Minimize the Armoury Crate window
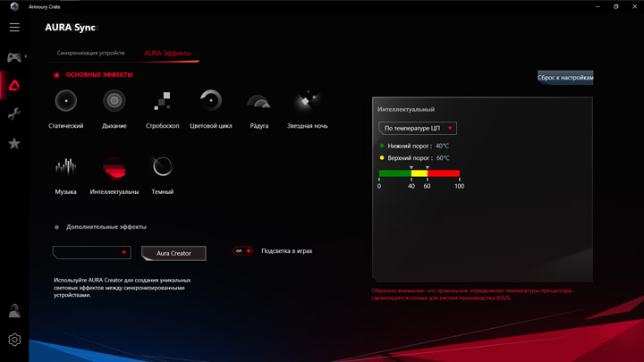Screen dimensions: 644x362 [x=597, y=6]
